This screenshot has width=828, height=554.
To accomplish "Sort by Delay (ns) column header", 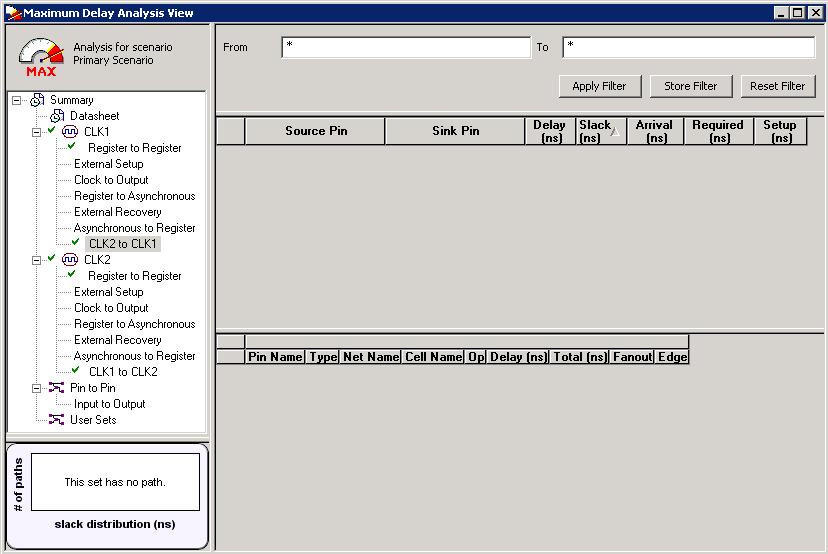I will point(550,131).
